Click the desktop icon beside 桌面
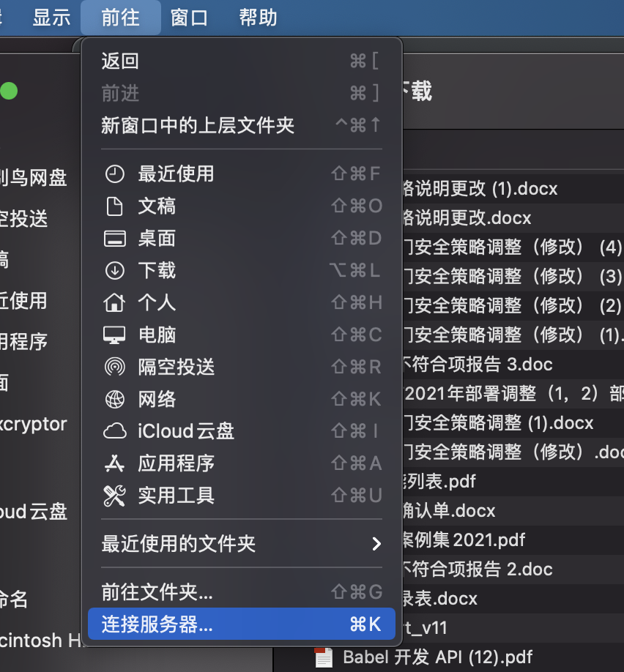Screen dimensions: 624x672 pos(114,239)
